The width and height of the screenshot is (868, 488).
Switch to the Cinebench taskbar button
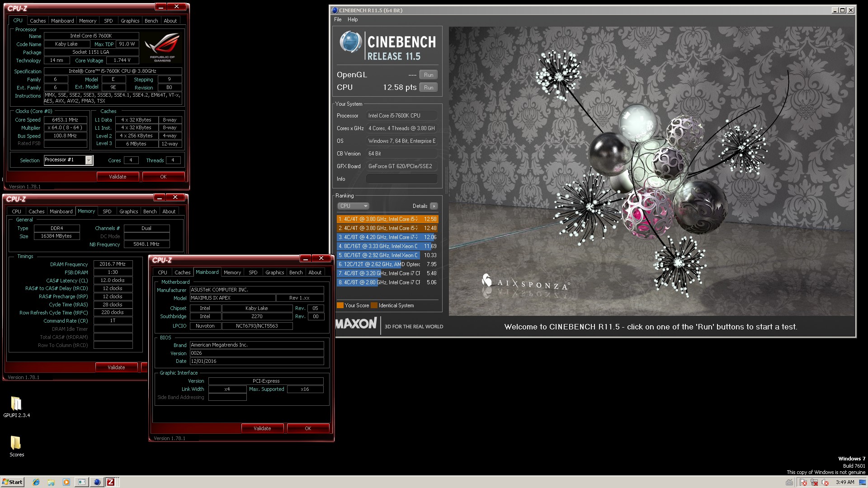point(97,482)
